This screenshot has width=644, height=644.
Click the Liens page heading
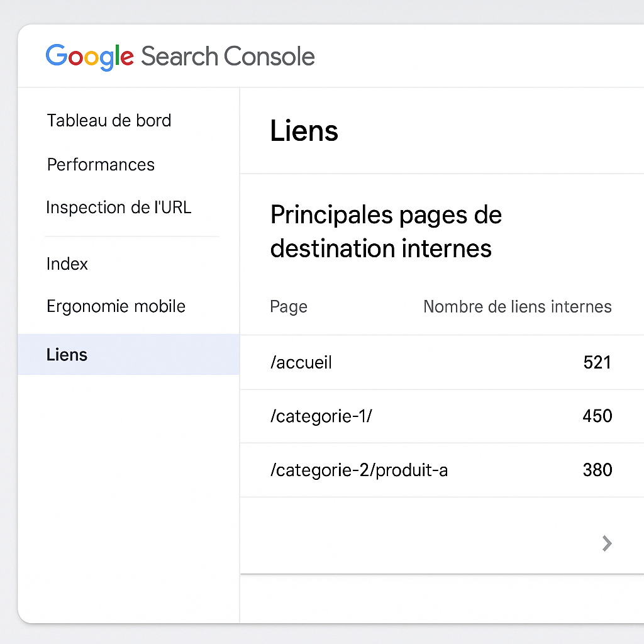point(304,131)
